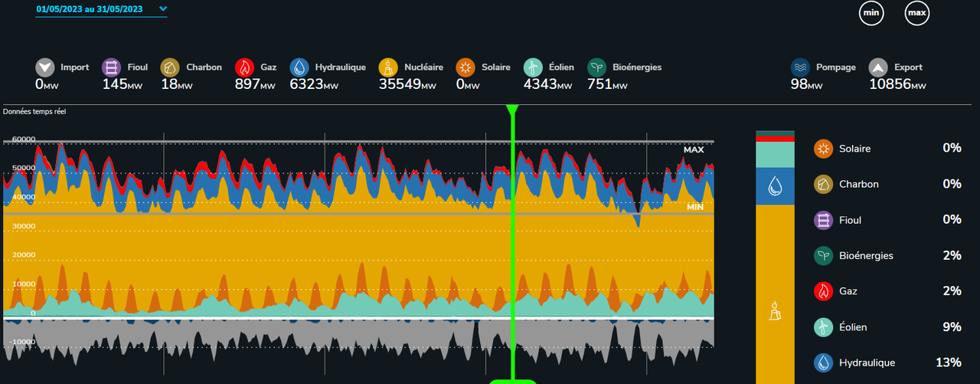Click the Éolien 9% value
Screen dimensions: 980x384
click(952, 327)
